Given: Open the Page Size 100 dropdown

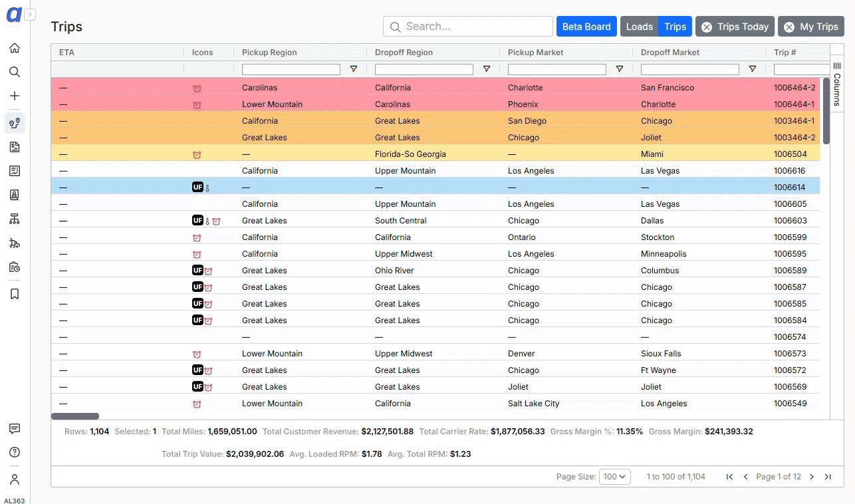Looking at the screenshot, I should point(615,477).
